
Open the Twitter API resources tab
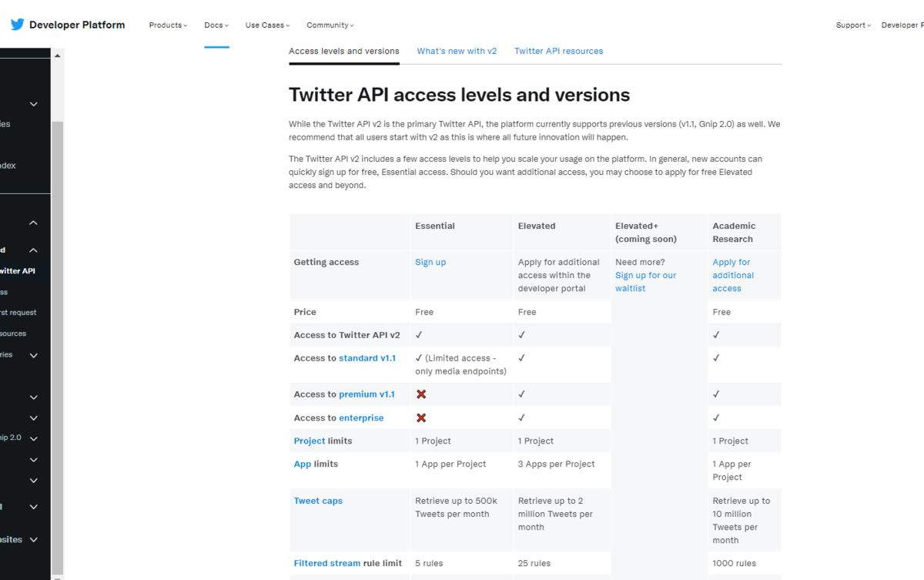pos(558,52)
